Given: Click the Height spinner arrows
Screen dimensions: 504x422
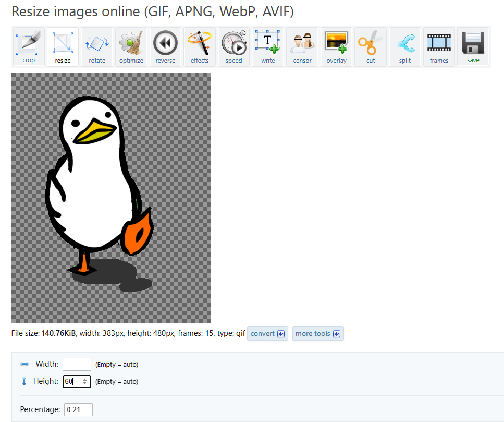Looking at the screenshot, I should pyautogui.click(x=84, y=381).
